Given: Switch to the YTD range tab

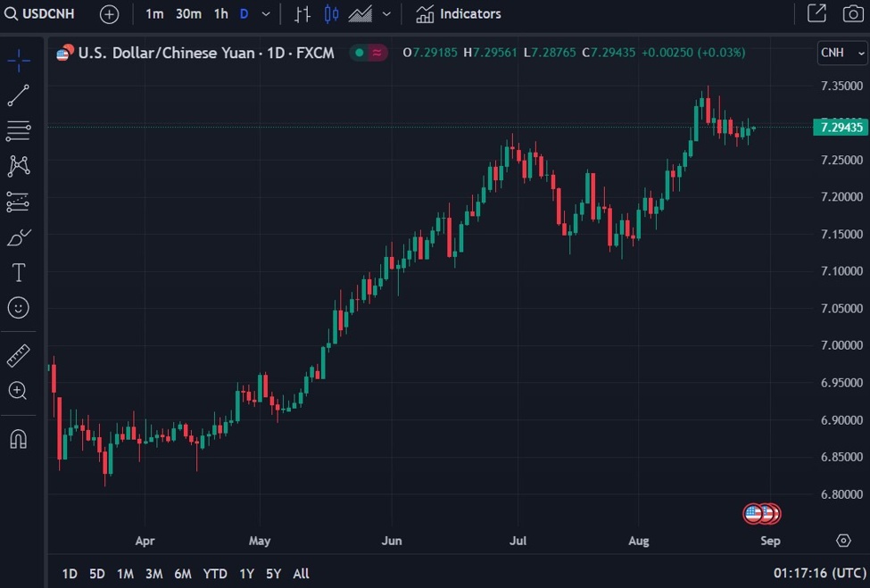Looking at the screenshot, I should tap(214, 574).
